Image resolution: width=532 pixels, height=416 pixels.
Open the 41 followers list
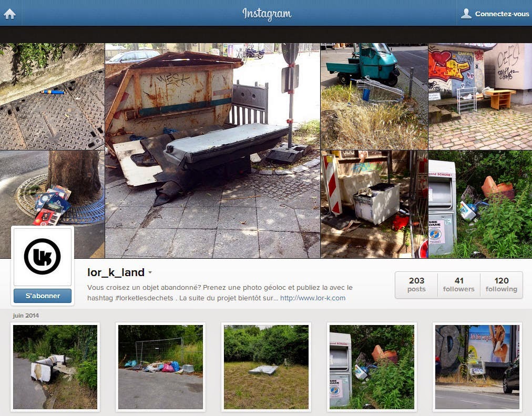(459, 285)
